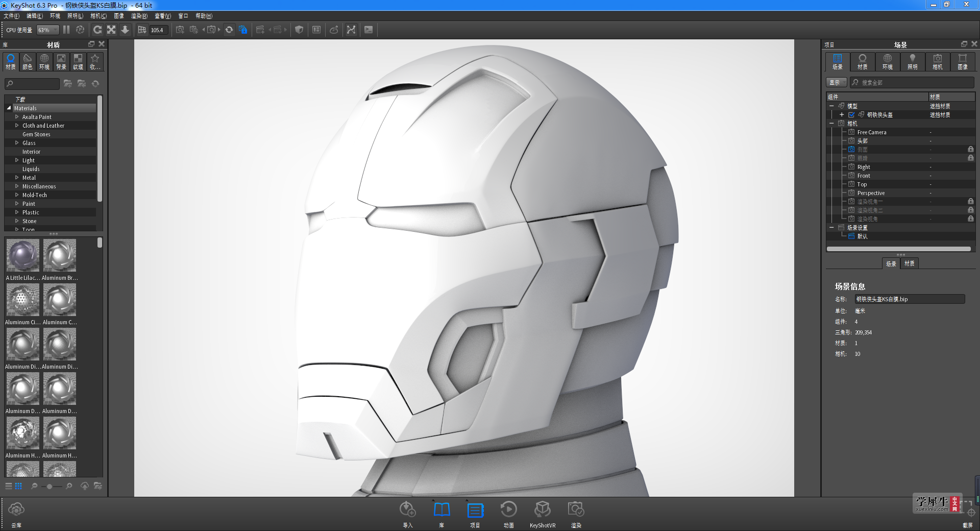This screenshot has height=531, width=980.
Task: Select the library 纹理 tab
Action: 78,62
